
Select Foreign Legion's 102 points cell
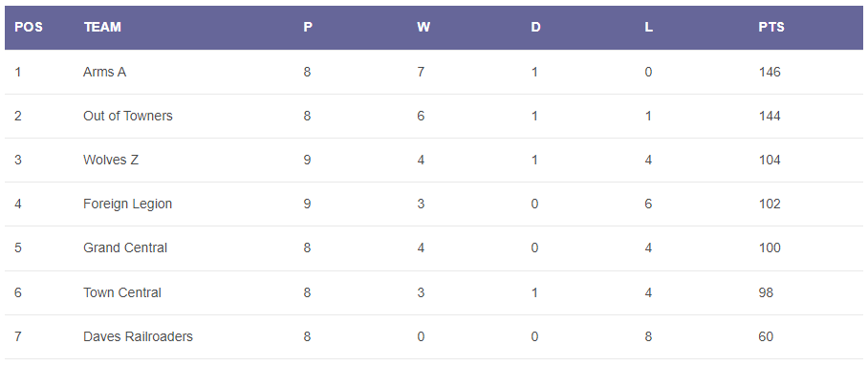coord(770,204)
